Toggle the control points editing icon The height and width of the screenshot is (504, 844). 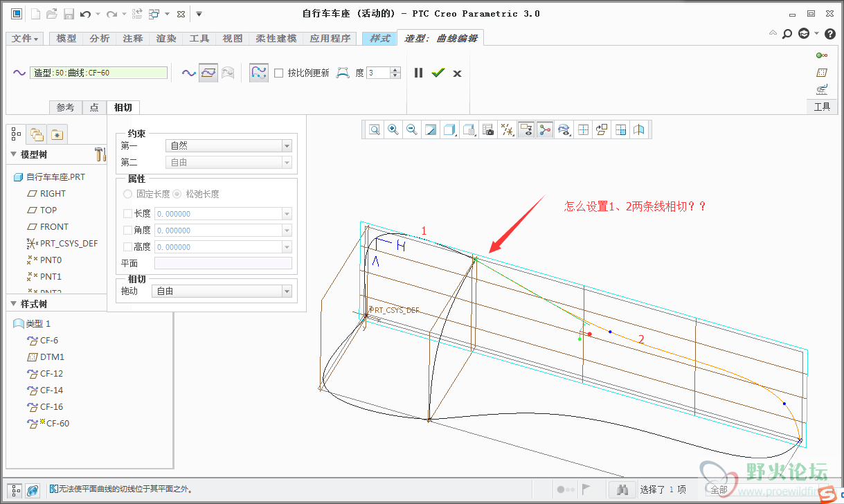point(259,73)
